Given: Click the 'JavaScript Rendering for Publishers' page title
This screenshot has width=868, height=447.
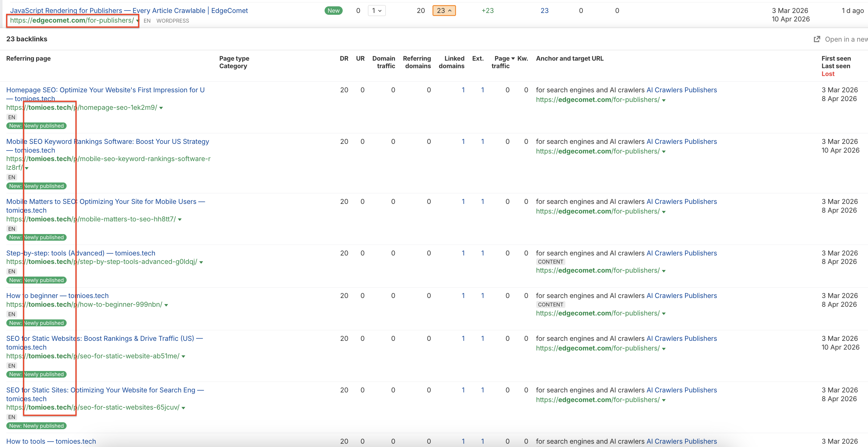Looking at the screenshot, I should [129, 11].
